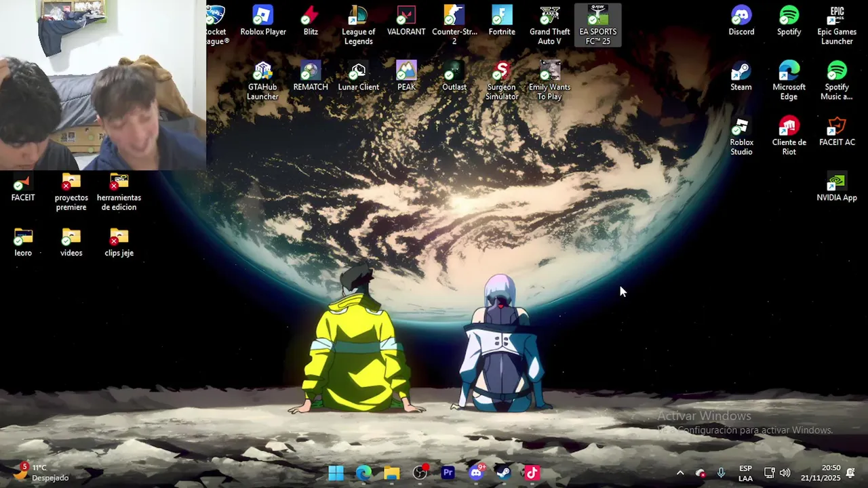
Task: Open Premiere Pro from the taskbar
Action: click(x=448, y=472)
